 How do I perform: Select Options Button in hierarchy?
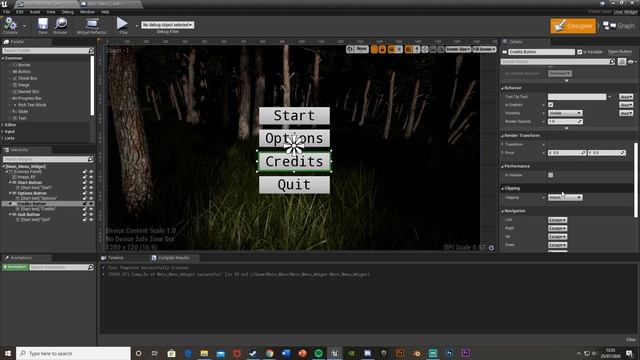pos(32,193)
